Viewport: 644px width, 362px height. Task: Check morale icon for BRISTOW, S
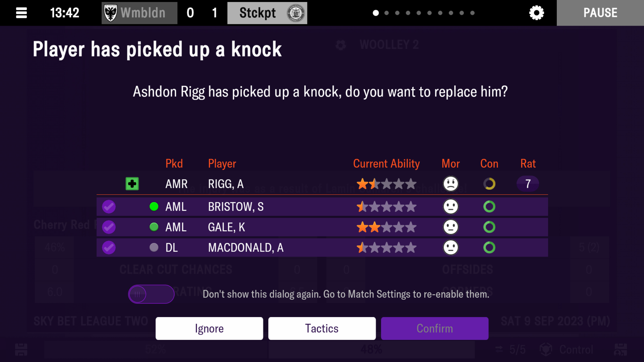pos(451,206)
